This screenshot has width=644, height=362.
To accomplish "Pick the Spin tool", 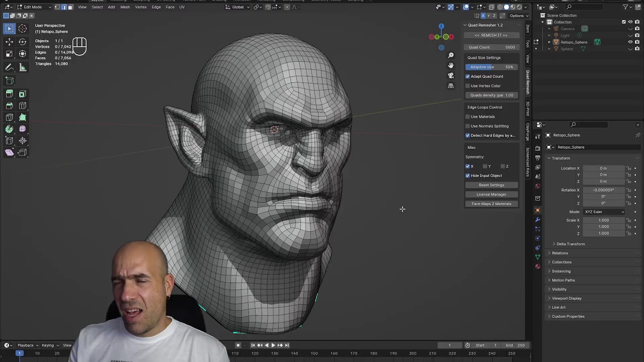I will 9,129.
